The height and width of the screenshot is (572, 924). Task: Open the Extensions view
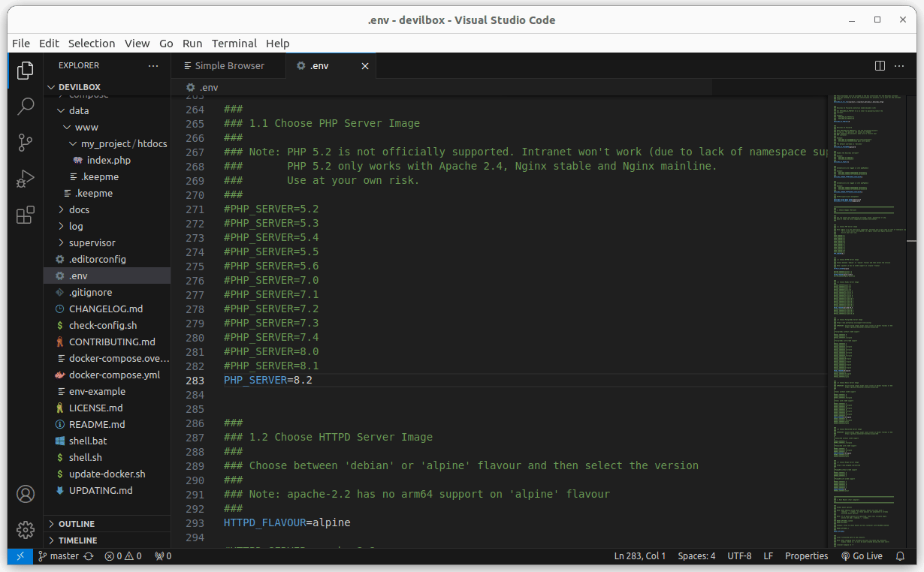[x=26, y=215]
